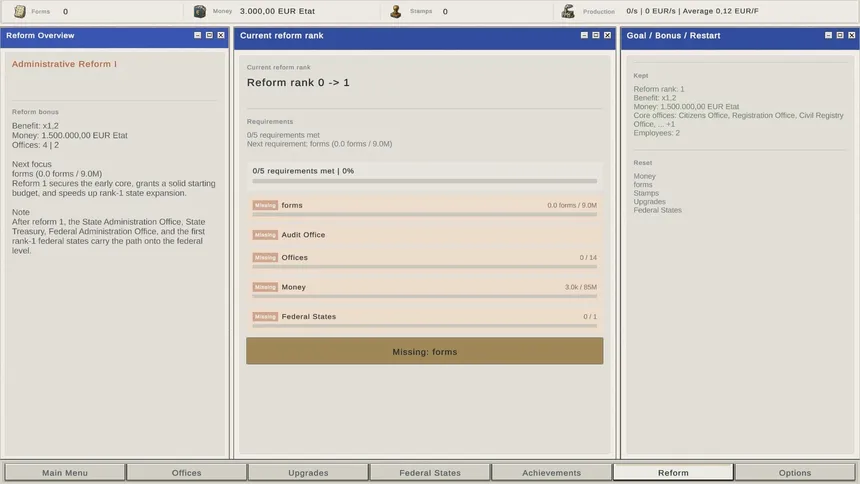Click the Money requirement progress bar
Viewport: 860px width, 484px height.
(425, 296)
